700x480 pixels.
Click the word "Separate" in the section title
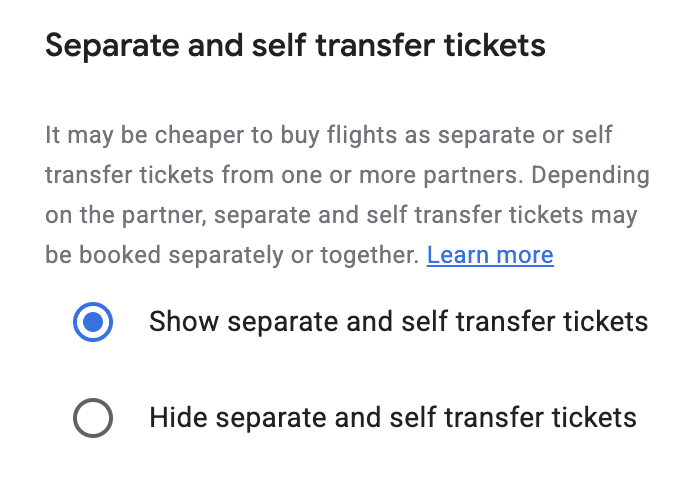click(108, 46)
